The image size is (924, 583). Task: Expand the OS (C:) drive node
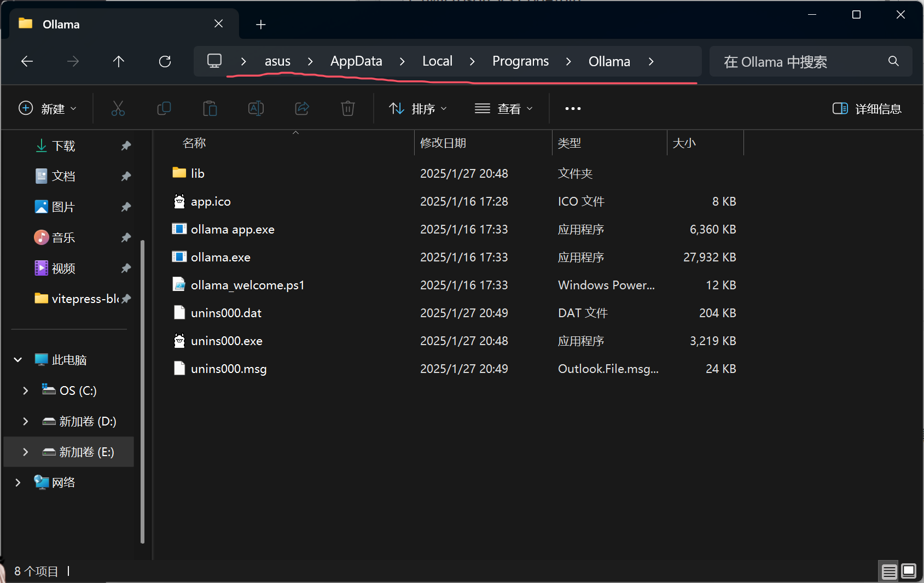25,390
